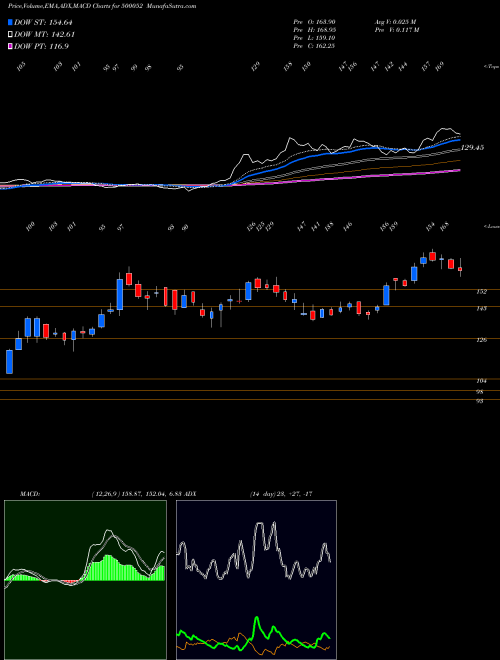
Task: Click the white DOW MT legend swatch
Action: (11, 35)
